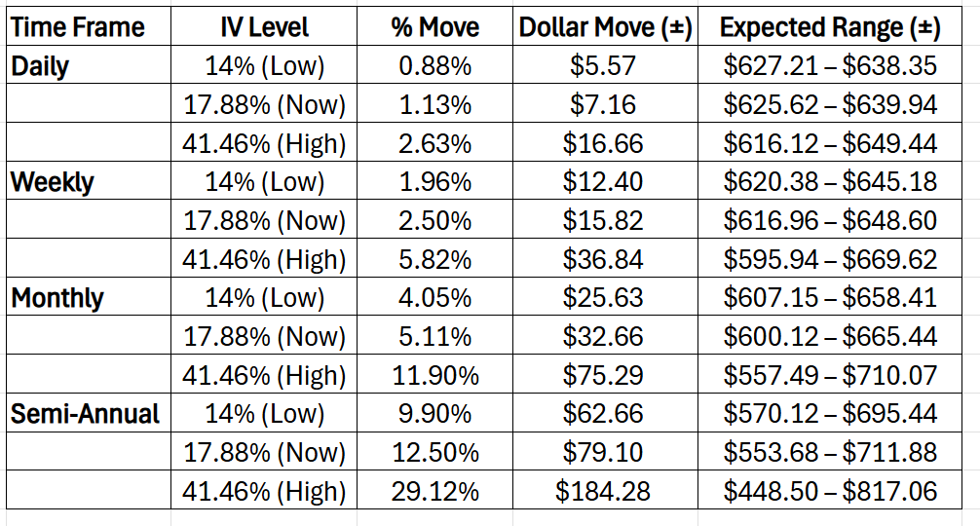Select the 14% (Low) cell in Weekly row

click(x=264, y=182)
